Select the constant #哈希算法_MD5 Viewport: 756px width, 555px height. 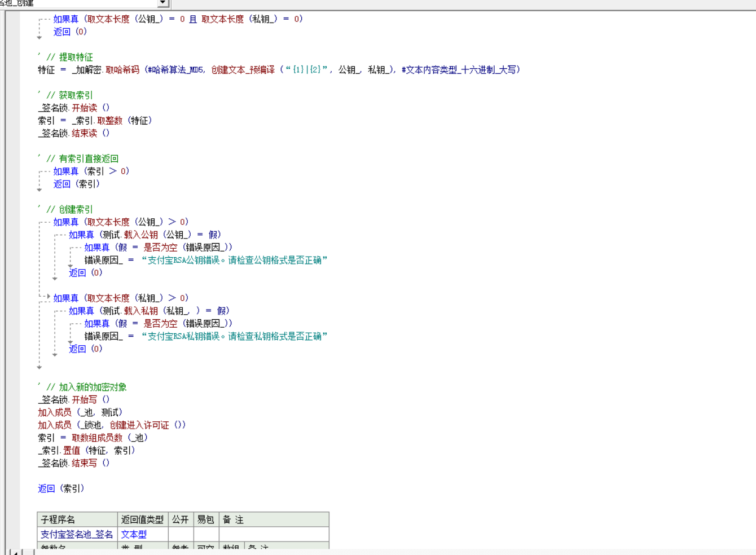point(175,70)
